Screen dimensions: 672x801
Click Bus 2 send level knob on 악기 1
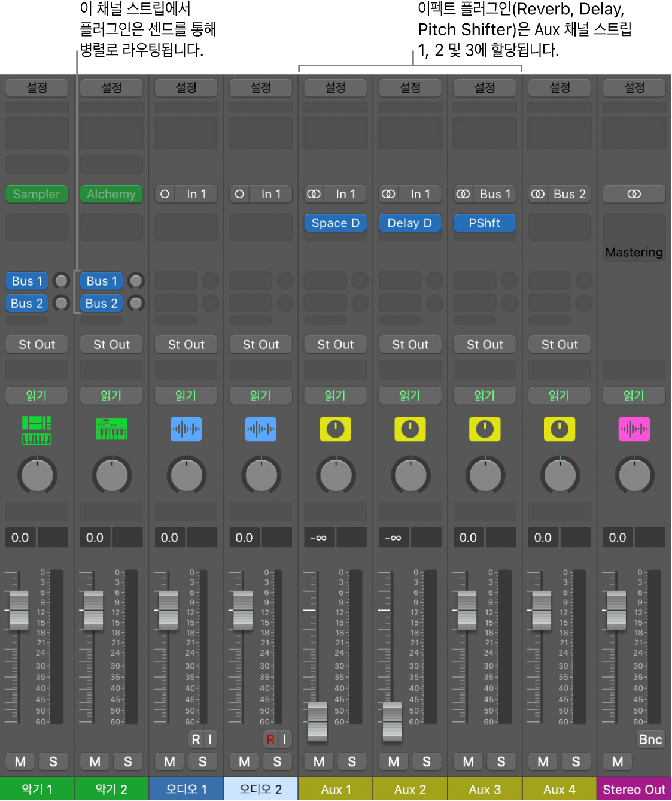(61, 303)
